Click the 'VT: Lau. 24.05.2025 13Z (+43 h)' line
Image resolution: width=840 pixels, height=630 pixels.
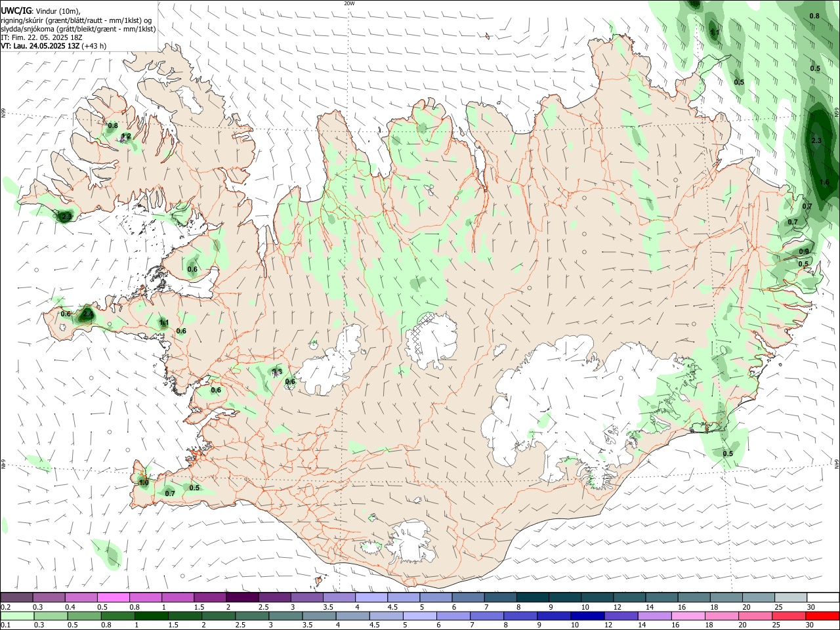[x=53, y=46]
